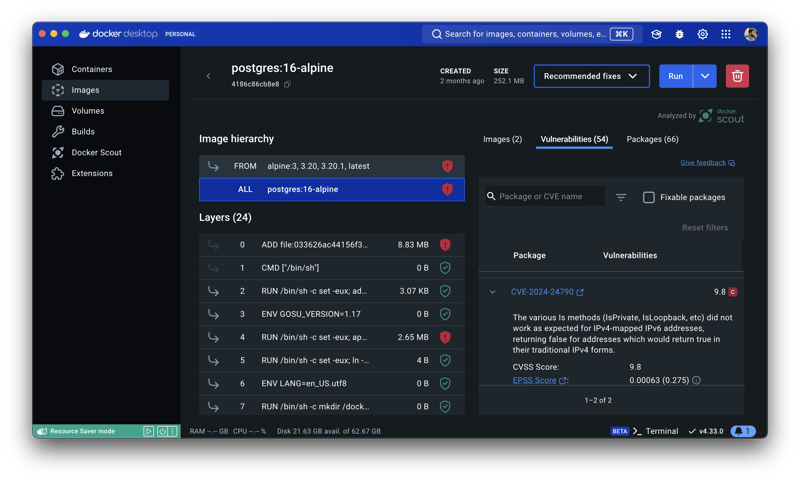800x481 pixels.
Task: Click red shield on layer 4 row
Action: [x=445, y=337]
